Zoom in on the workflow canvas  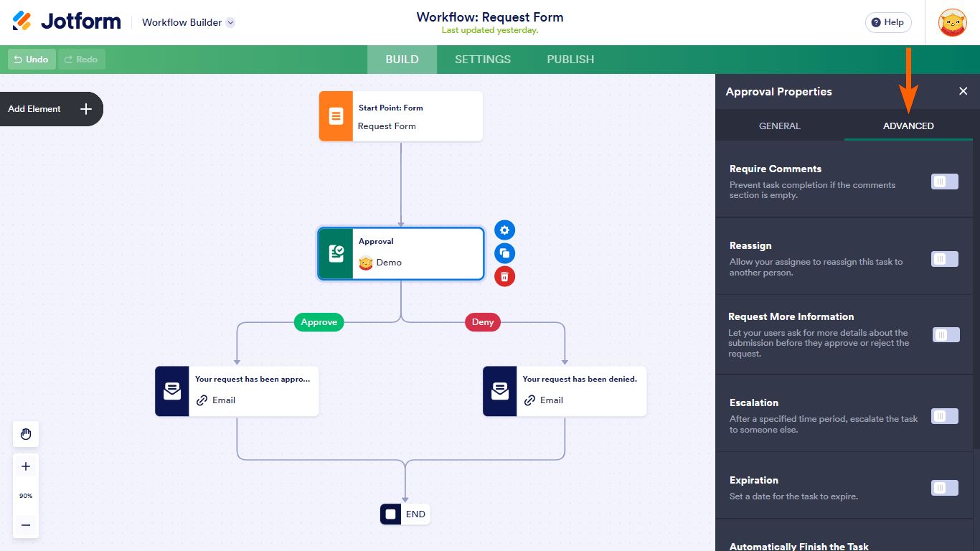[x=26, y=466]
